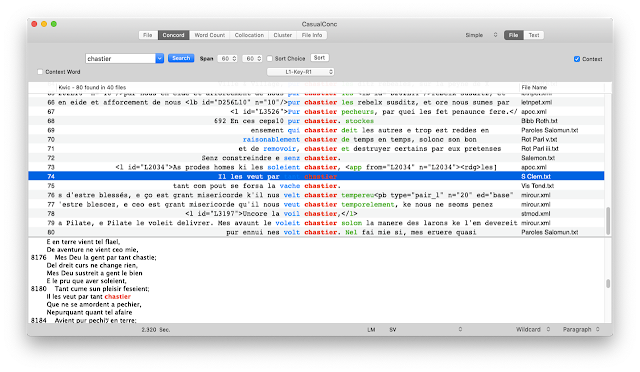The height and width of the screenshot is (372, 640).
Task: Uncheck the Context checkbox
Action: tap(577, 59)
